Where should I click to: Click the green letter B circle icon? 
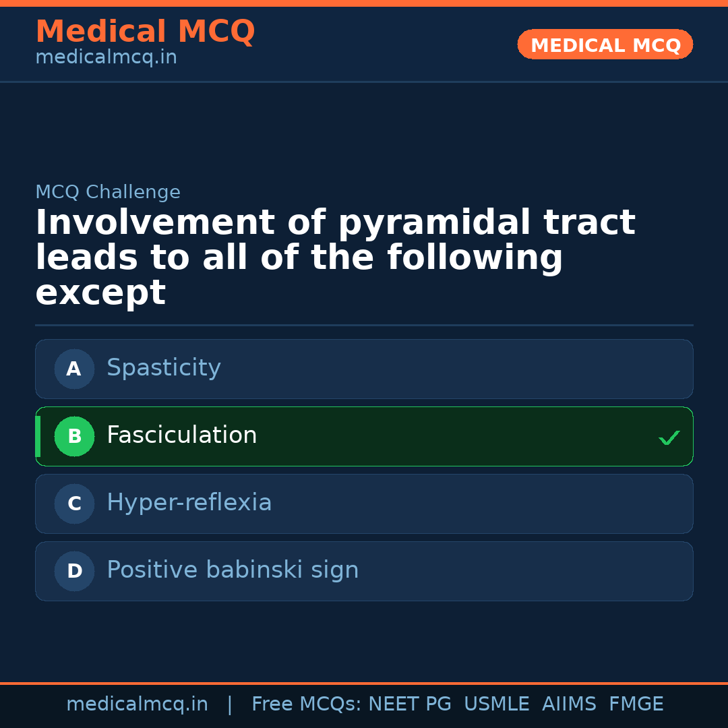(74, 436)
